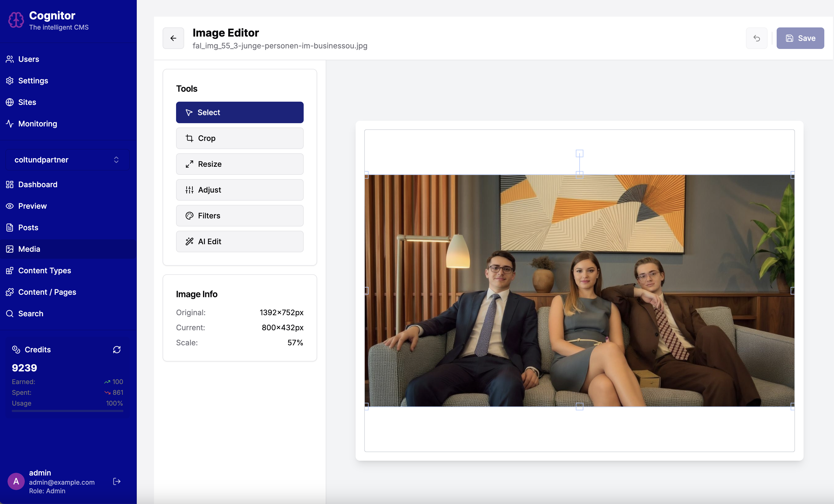Open the Media section
834x504 pixels.
click(29, 249)
